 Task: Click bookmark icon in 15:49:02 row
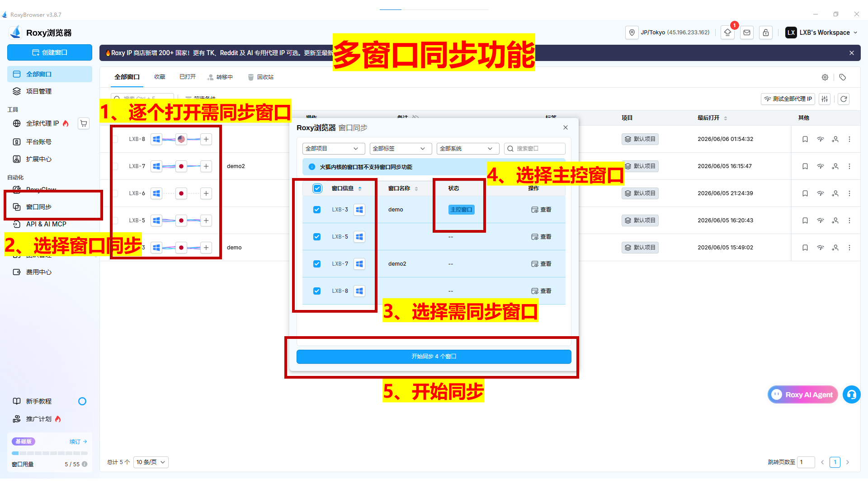tap(805, 248)
